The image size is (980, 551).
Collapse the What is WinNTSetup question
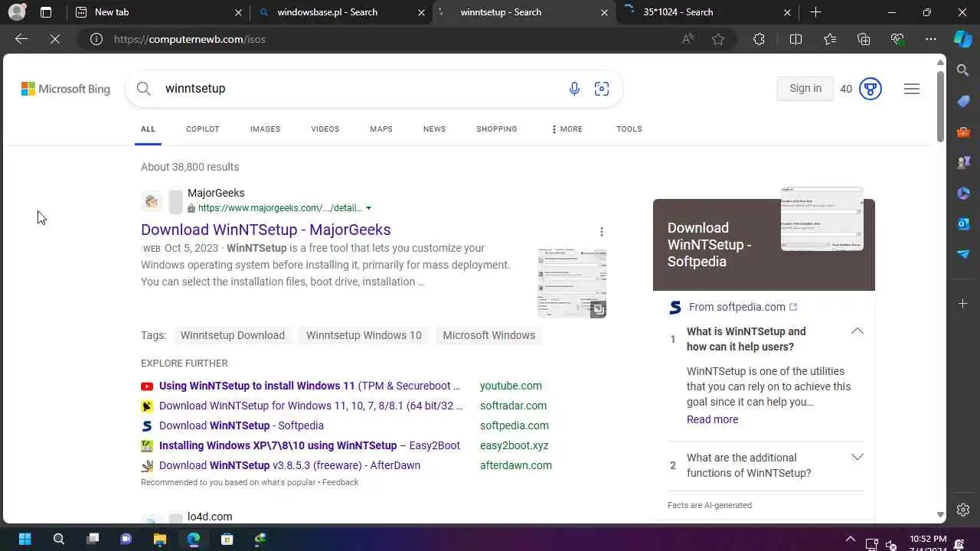(857, 331)
